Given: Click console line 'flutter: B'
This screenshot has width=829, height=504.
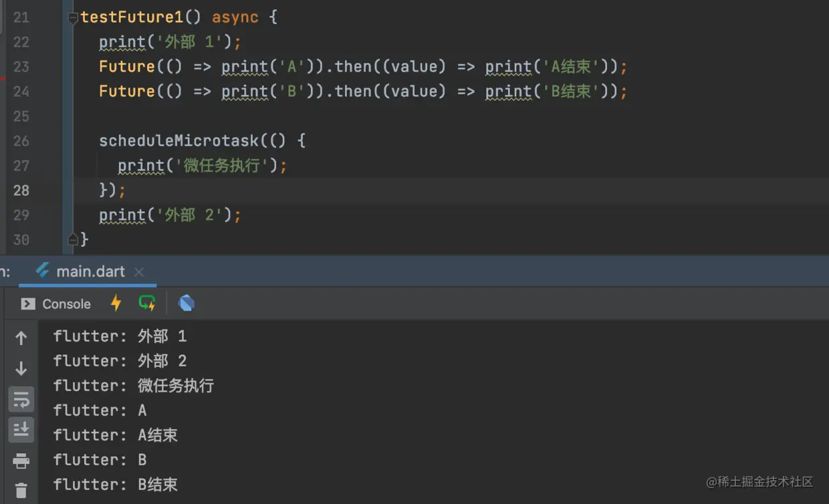Looking at the screenshot, I should click(x=100, y=460).
